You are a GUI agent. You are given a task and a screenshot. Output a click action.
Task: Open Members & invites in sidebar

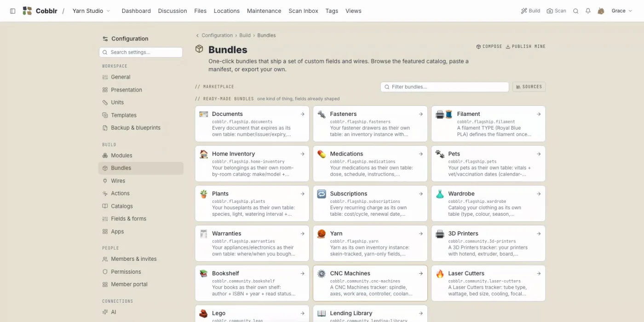[x=141, y=259]
